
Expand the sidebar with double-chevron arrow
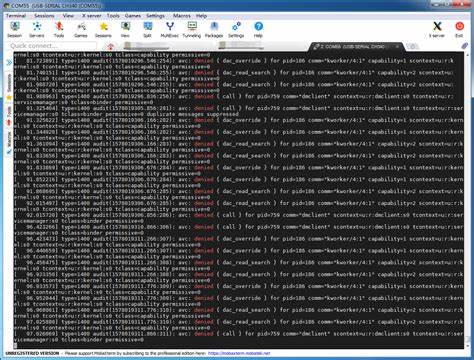pyautogui.click(x=9, y=62)
